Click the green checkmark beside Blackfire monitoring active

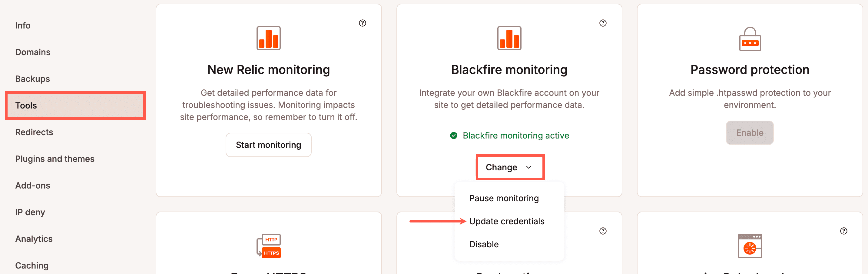454,135
